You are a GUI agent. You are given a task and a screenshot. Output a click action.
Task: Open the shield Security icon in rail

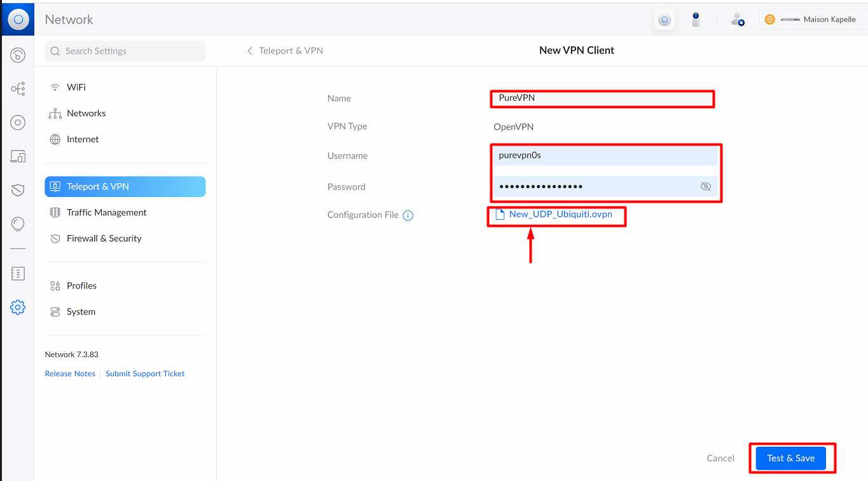(18, 190)
